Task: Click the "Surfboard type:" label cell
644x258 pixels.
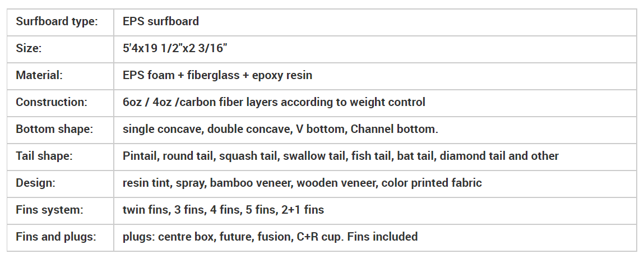Action: pos(57,22)
